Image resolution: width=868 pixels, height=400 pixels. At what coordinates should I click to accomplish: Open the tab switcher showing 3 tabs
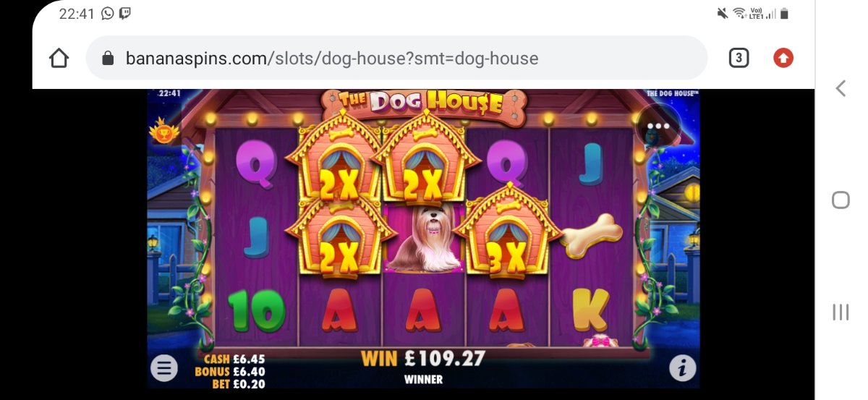739,58
